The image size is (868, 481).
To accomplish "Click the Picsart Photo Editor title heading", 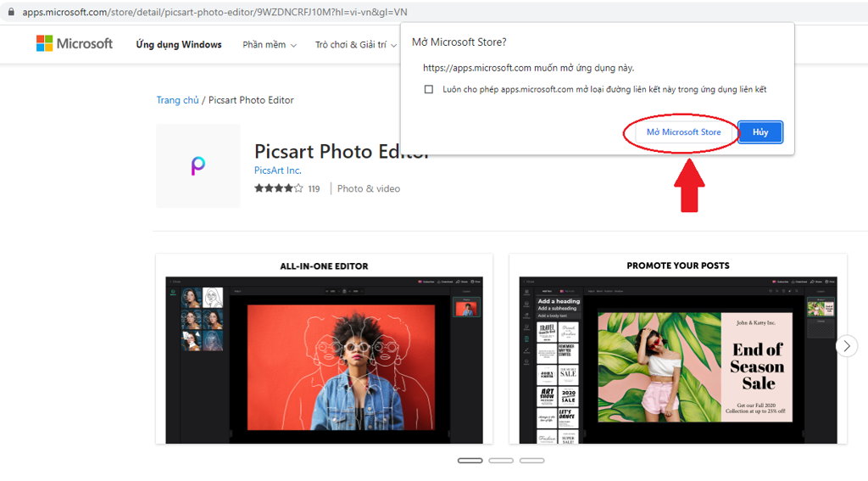I will pos(342,151).
